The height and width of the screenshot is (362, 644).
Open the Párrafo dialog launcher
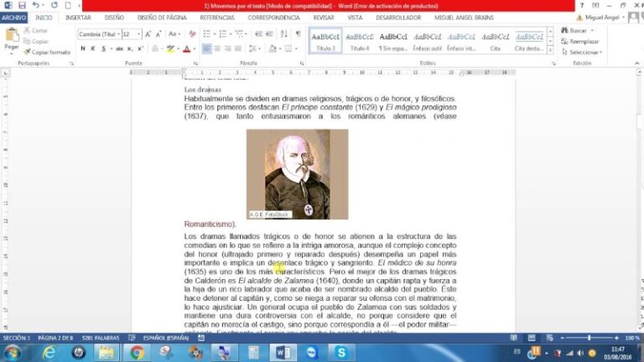pos(302,64)
